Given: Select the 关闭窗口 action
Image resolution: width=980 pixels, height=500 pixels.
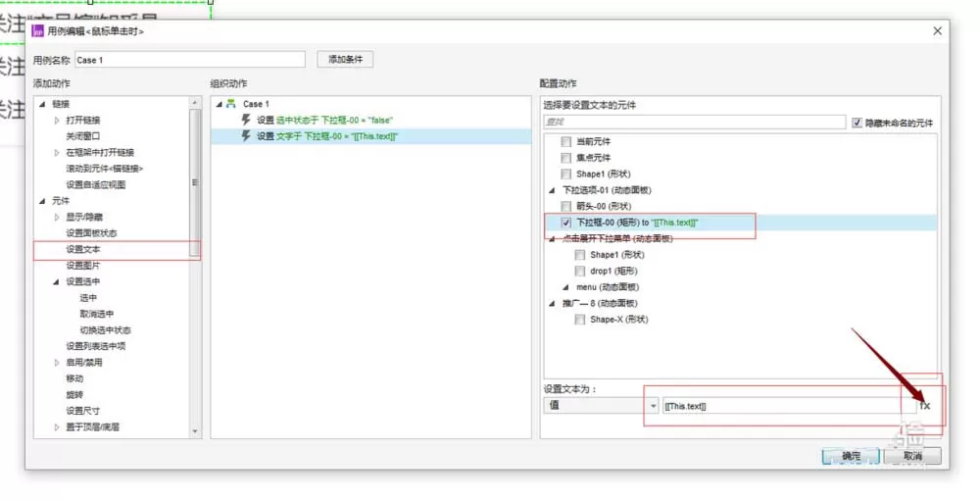Looking at the screenshot, I should tap(83, 136).
